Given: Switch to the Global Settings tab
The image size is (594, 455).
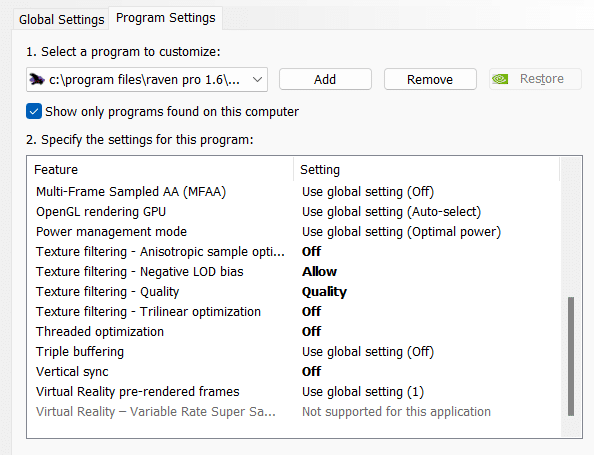Looking at the screenshot, I should pos(61,19).
